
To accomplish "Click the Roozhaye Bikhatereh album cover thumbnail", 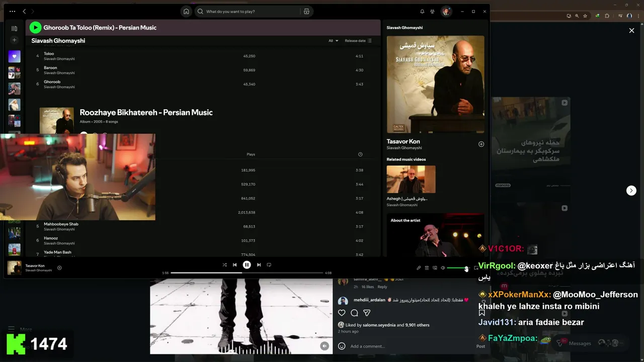I will coord(56,121).
